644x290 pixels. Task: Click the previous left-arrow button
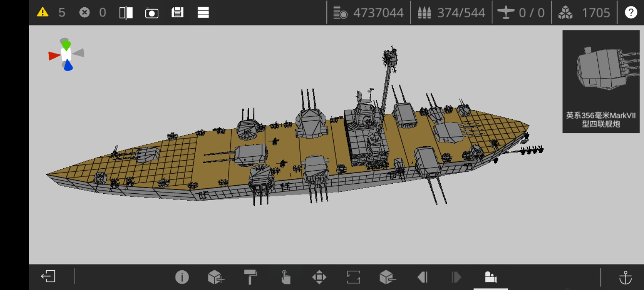(422, 277)
